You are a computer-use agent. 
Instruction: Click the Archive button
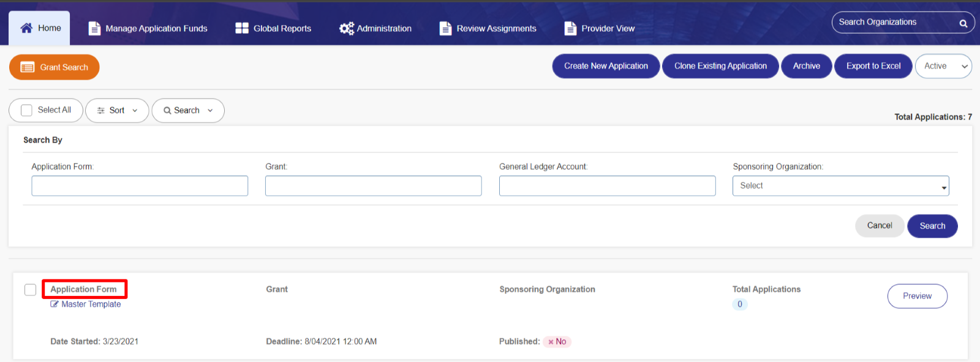[x=806, y=66]
